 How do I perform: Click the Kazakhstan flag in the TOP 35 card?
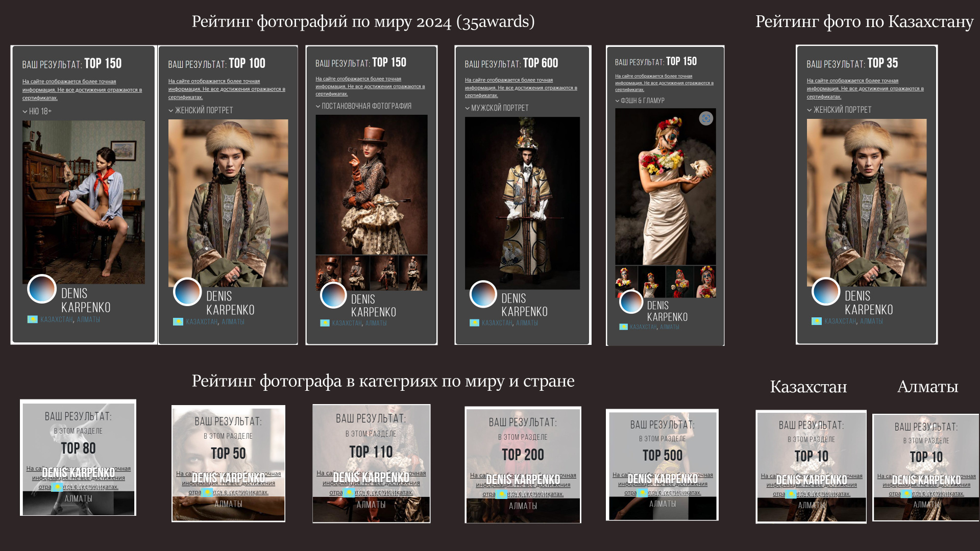coord(816,321)
